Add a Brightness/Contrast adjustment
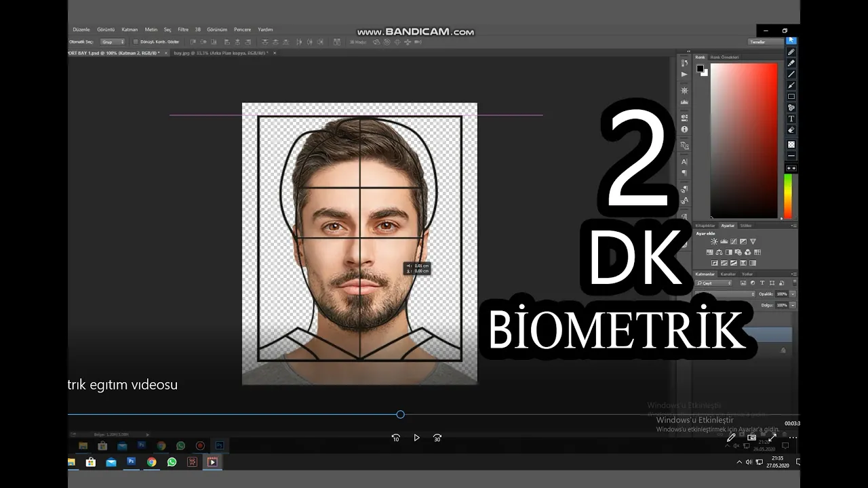 714,241
